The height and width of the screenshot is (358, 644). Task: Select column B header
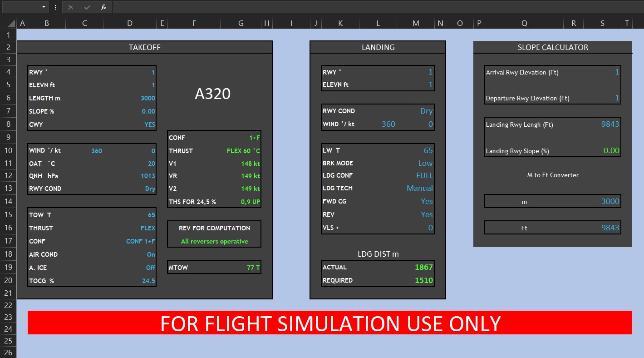(47, 24)
